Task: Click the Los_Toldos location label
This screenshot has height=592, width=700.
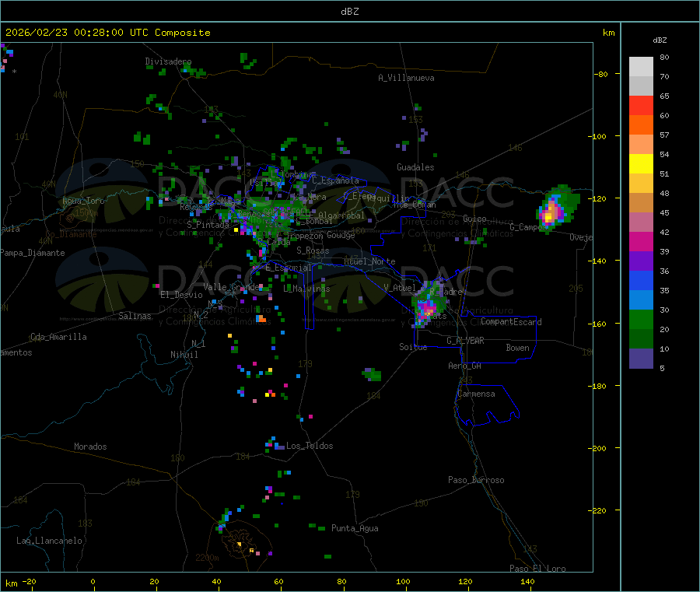Action: (310, 446)
